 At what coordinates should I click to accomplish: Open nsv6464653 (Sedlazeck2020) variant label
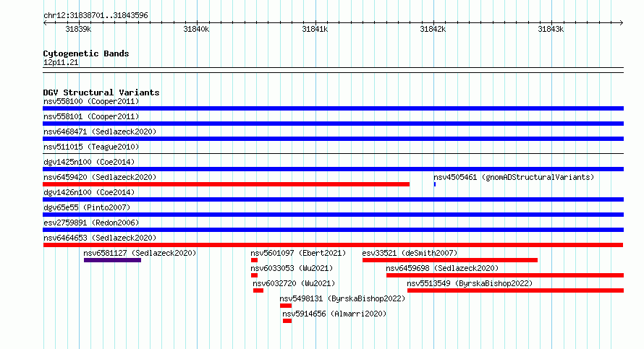(x=100, y=238)
